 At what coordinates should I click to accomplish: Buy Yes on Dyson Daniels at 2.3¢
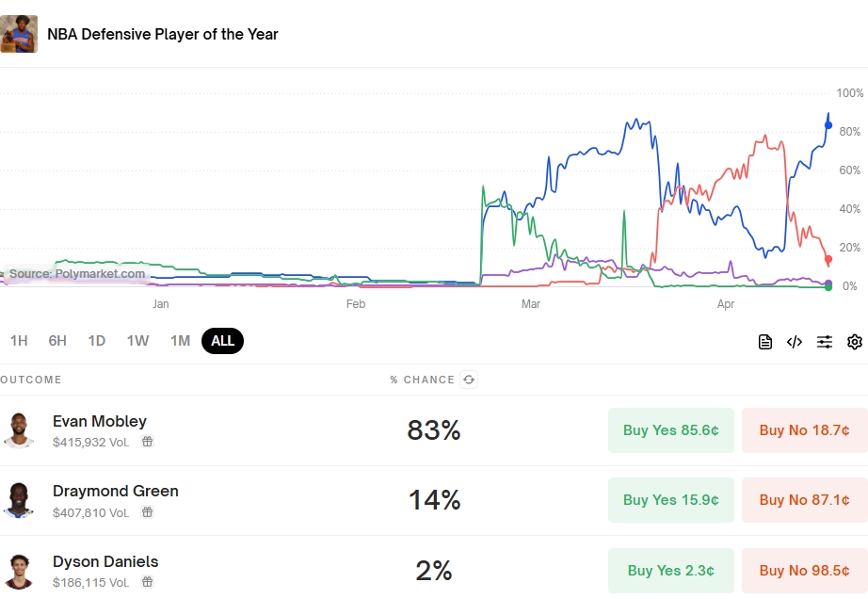pyautogui.click(x=671, y=571)
